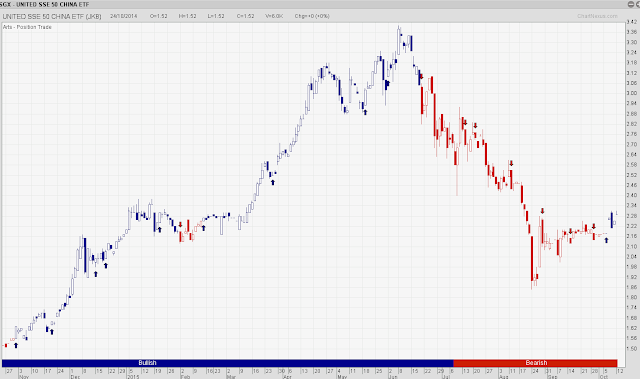The image size is (640, 379).
Task: Click the Feb month label on date axis
Action: (185, 377)
